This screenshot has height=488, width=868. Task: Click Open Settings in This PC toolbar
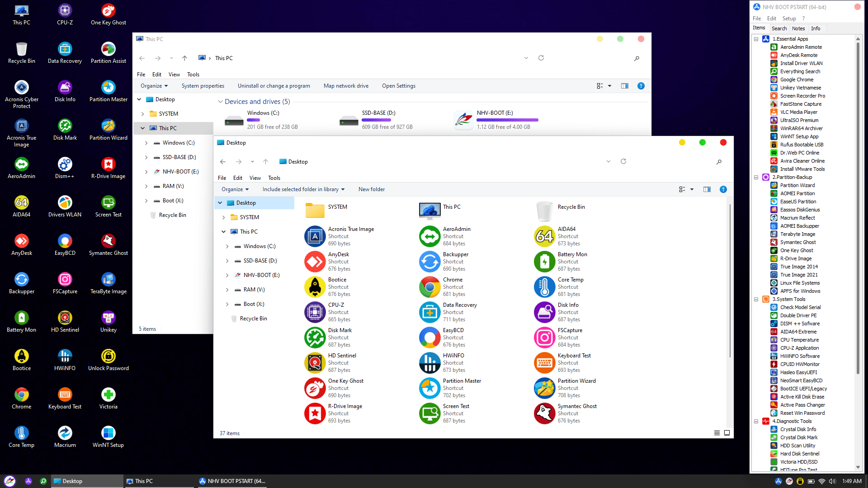coord(399,86)
